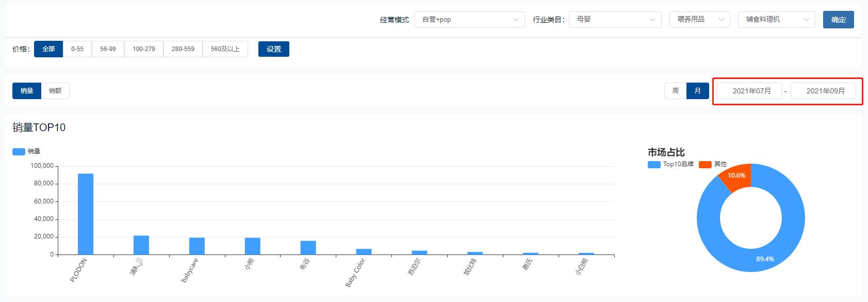Choose the 56-99 price range
The image size is (868, 302).
108,49
